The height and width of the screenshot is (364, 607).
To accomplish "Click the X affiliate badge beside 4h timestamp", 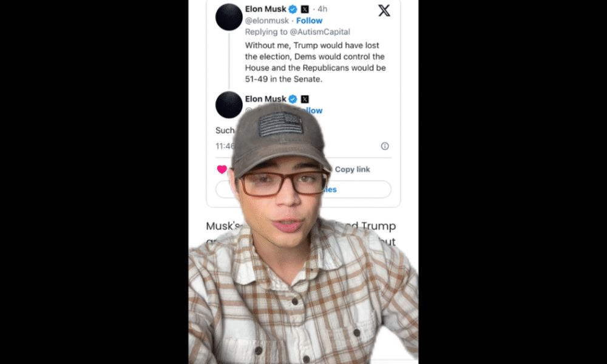I will click(x=305, y=9).
